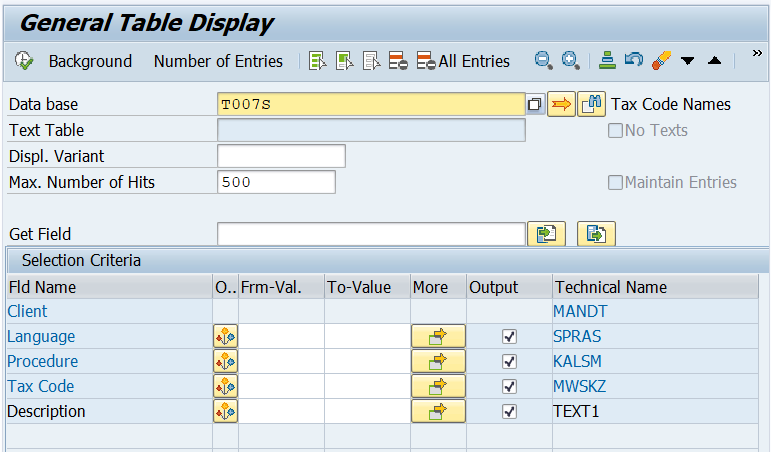Uncheck Output checkbox for Tax Code

click(509, 387)
